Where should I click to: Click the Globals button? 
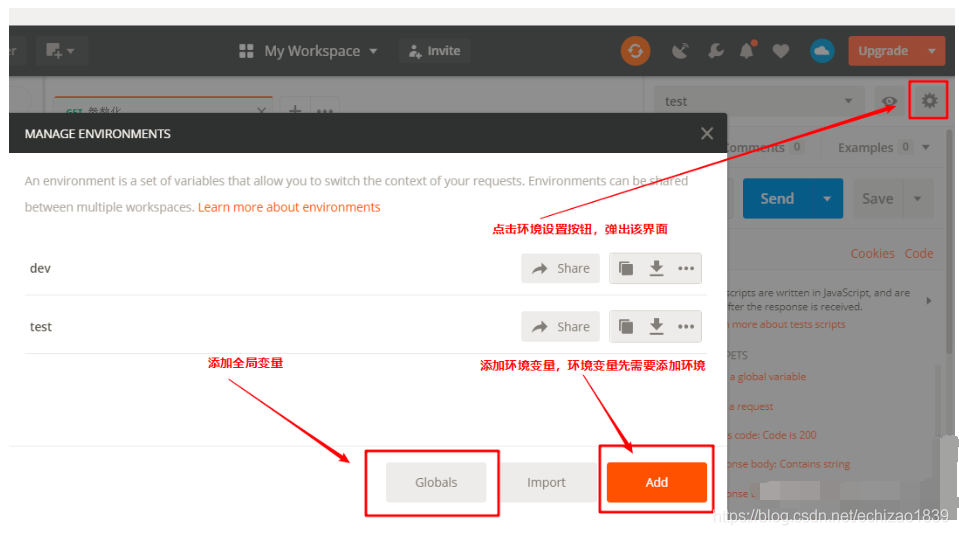click(436, 482)
